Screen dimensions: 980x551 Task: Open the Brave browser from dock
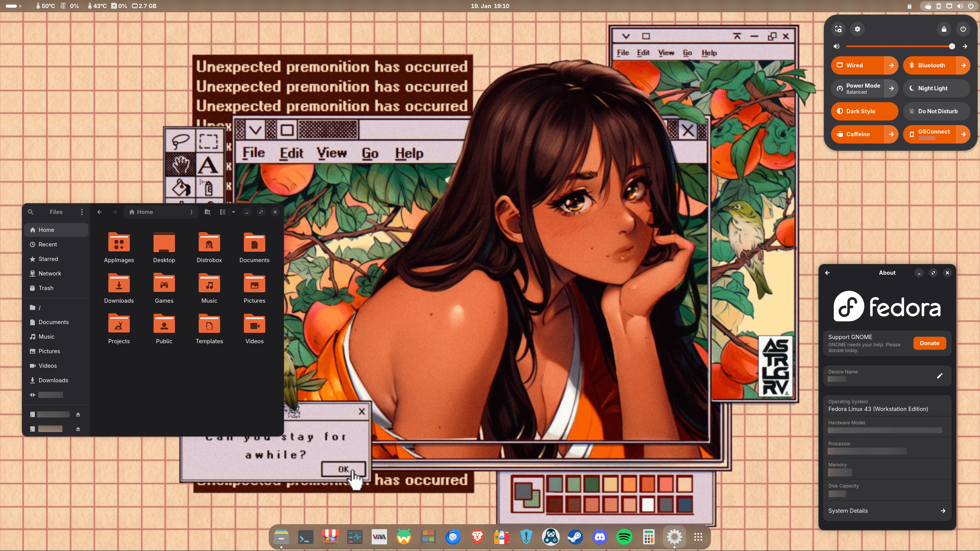pyautogui.click(x=477, y=537)
